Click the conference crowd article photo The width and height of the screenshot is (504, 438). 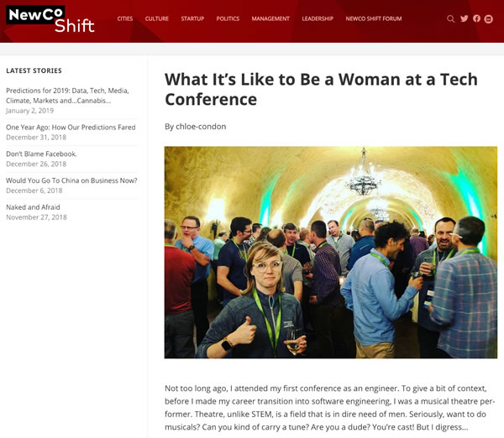click(331, 253)
